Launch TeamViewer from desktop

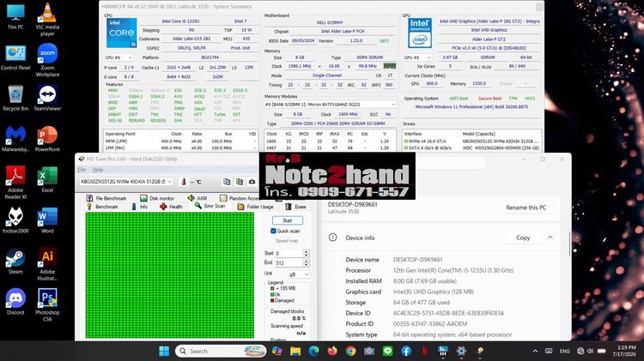tap(47, 99)
